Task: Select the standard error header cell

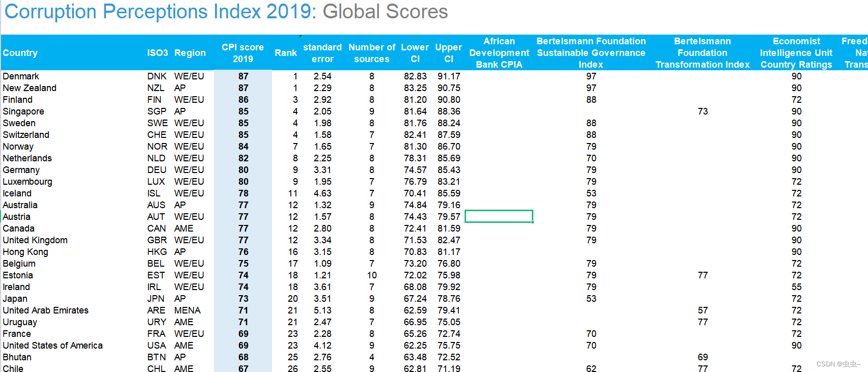Action: click(x=322, y=53)
